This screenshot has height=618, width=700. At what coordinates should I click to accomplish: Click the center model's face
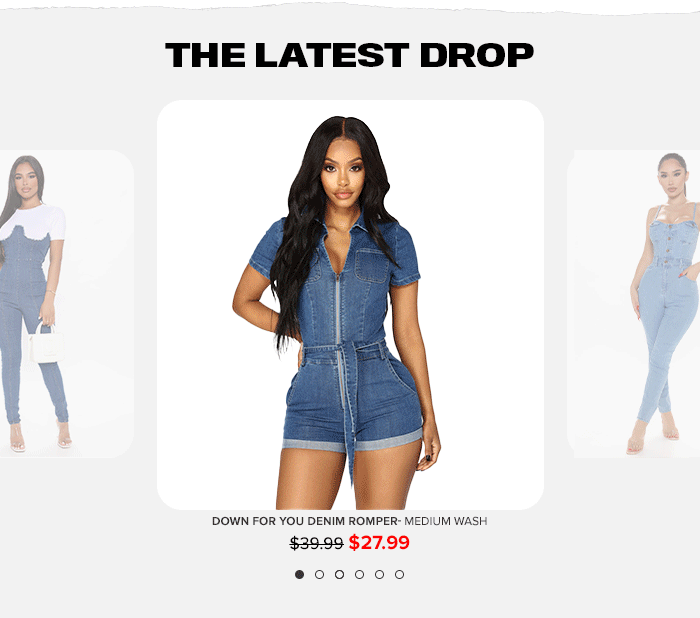343,173
